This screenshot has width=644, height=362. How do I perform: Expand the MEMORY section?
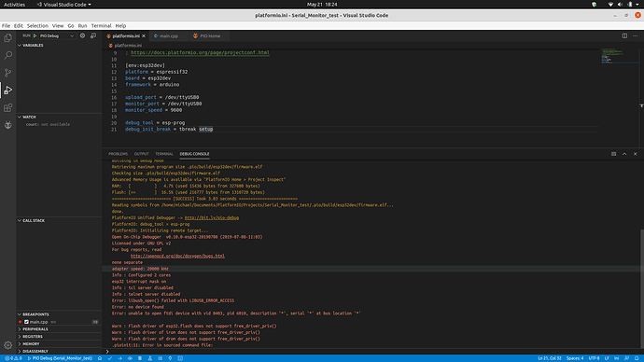pos(59,344)
